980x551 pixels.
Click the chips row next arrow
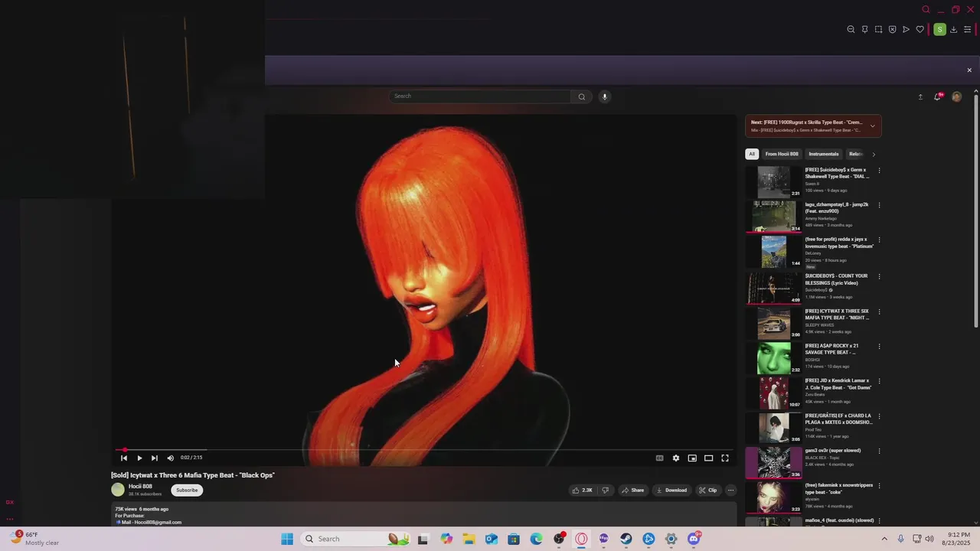coord(874,154)
